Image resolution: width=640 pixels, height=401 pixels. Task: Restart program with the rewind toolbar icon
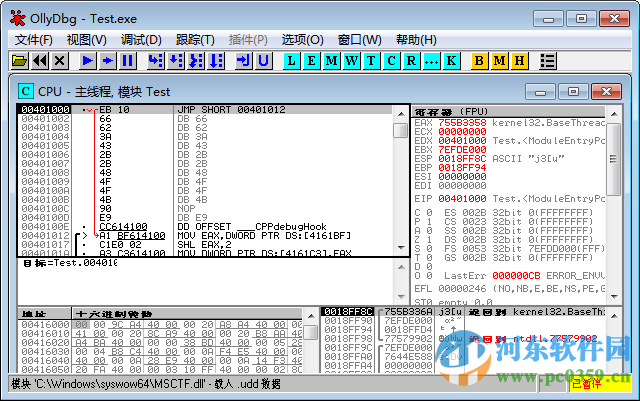(x=40, y=61)
